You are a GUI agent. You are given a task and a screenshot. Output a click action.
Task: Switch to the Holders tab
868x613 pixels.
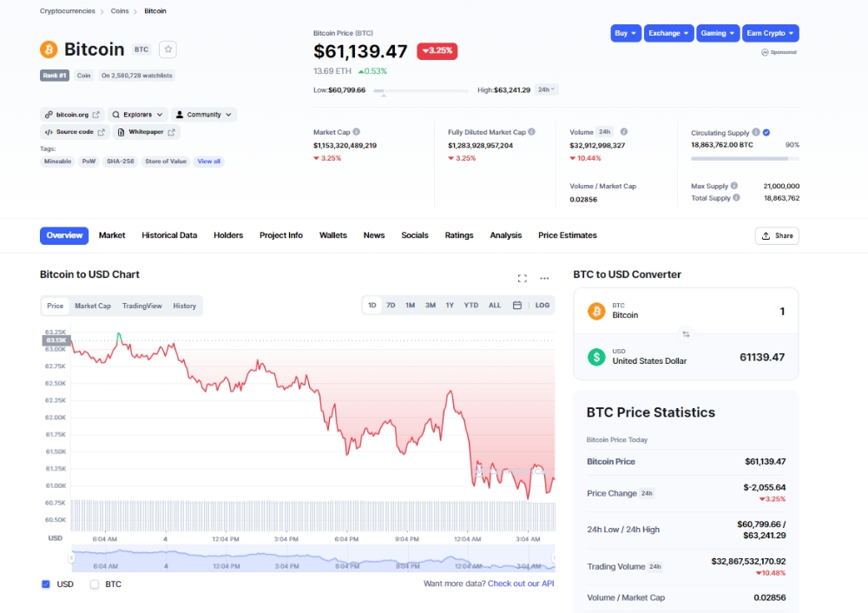pyautogui.click(x=228, y=235)
